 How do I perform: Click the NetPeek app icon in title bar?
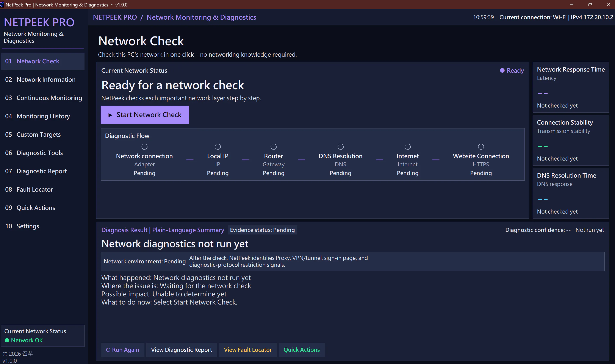click(x=2, y=5)
